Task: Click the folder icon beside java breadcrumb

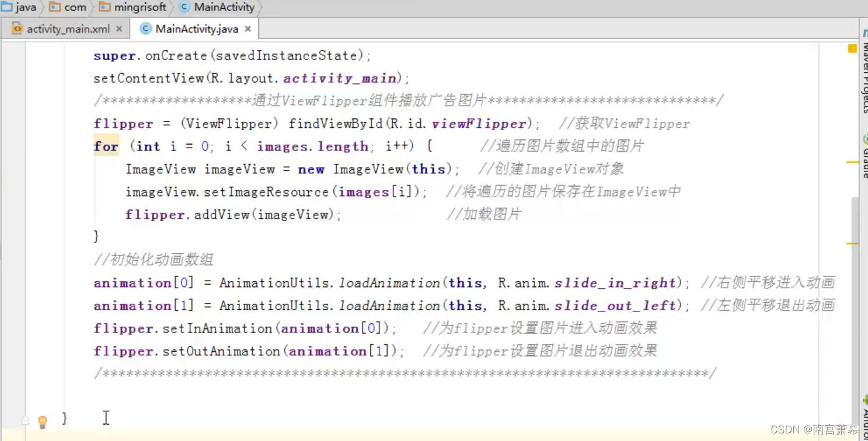Action: pos(7,7)
